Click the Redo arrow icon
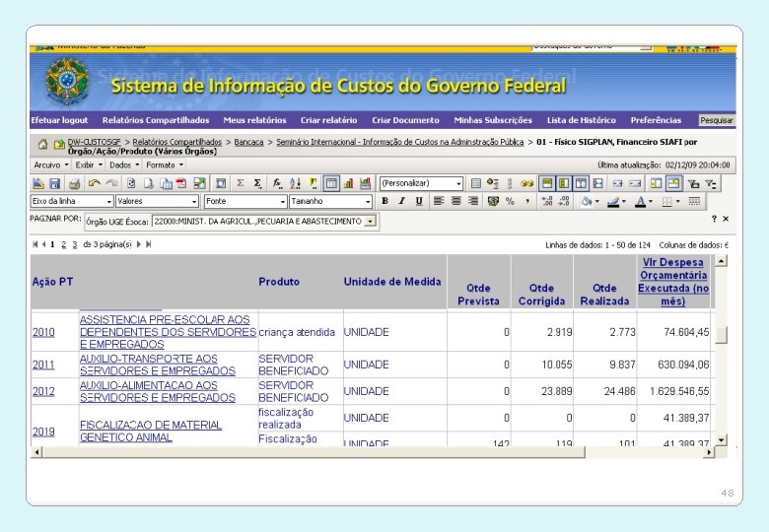This screenshot has width=769, height=532. (111, 183)
